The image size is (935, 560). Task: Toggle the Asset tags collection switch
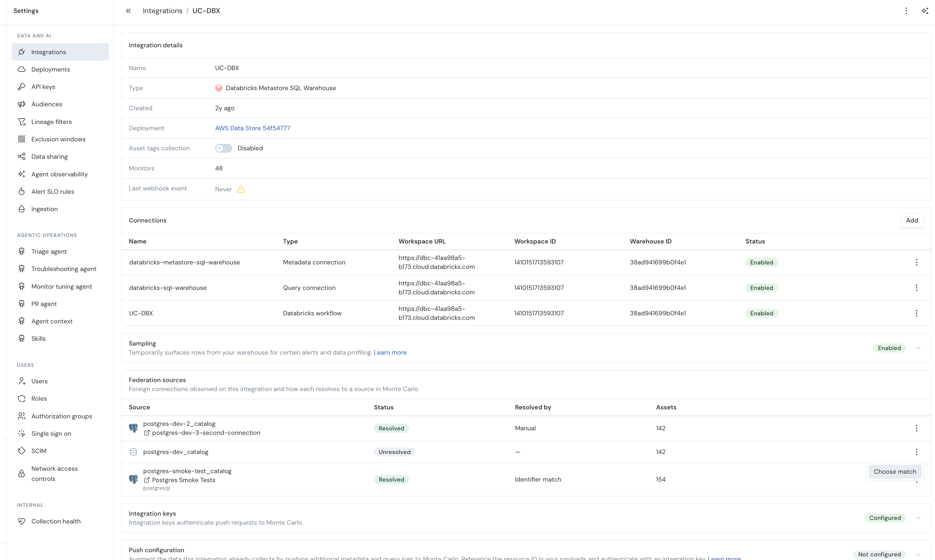coord(224,148)
